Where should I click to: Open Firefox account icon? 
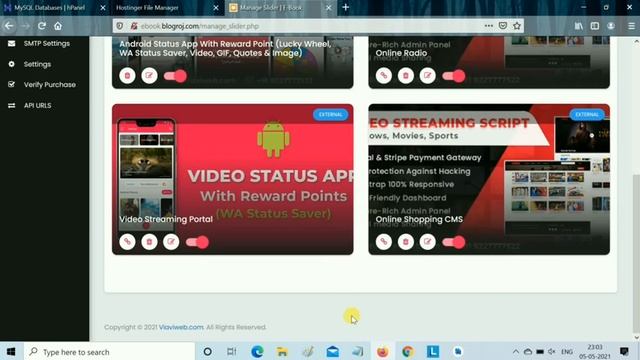[x=611, y=26]
